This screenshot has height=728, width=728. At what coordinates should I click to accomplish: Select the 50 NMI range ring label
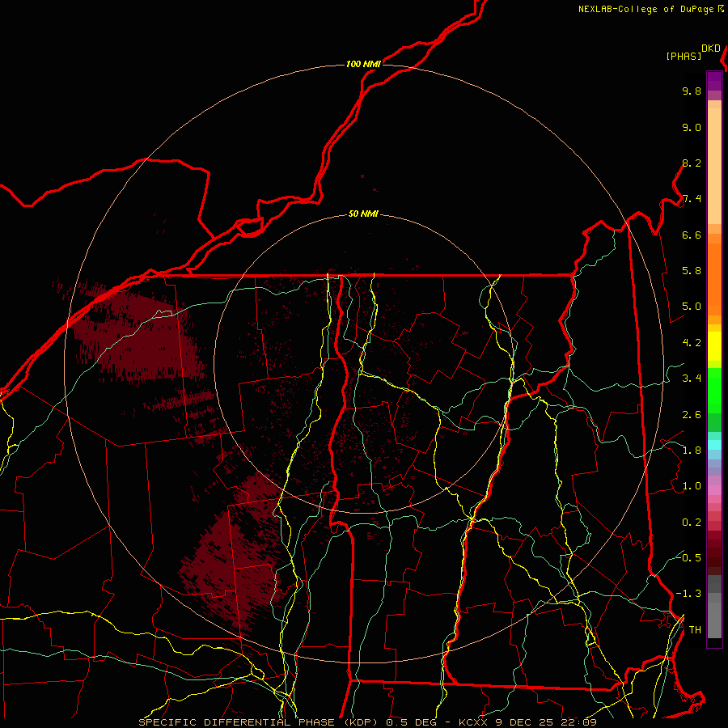coord(363,214)
